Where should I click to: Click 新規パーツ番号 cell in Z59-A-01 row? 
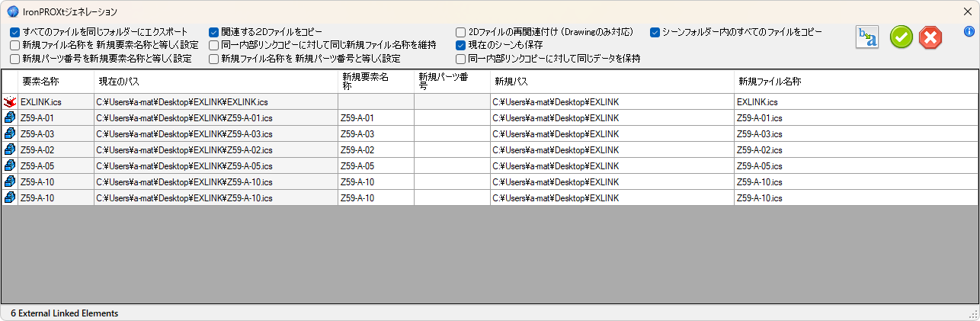(x=452, y=117)
